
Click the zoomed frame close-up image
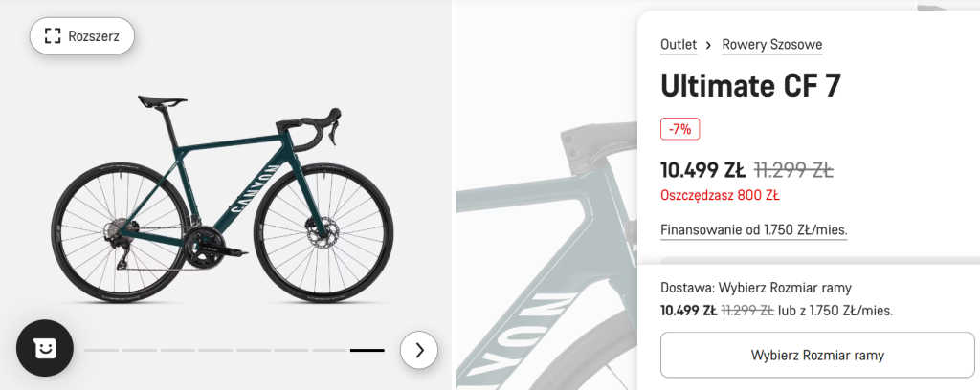click(x=546, y=239)
